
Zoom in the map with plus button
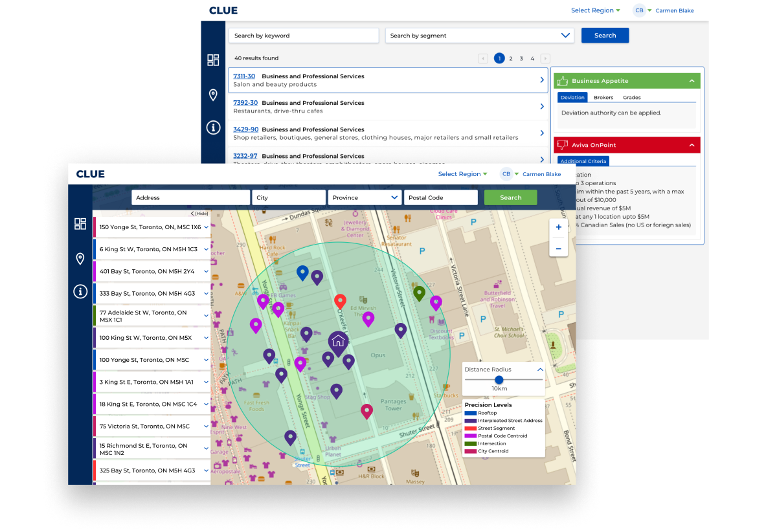[558, 227]
